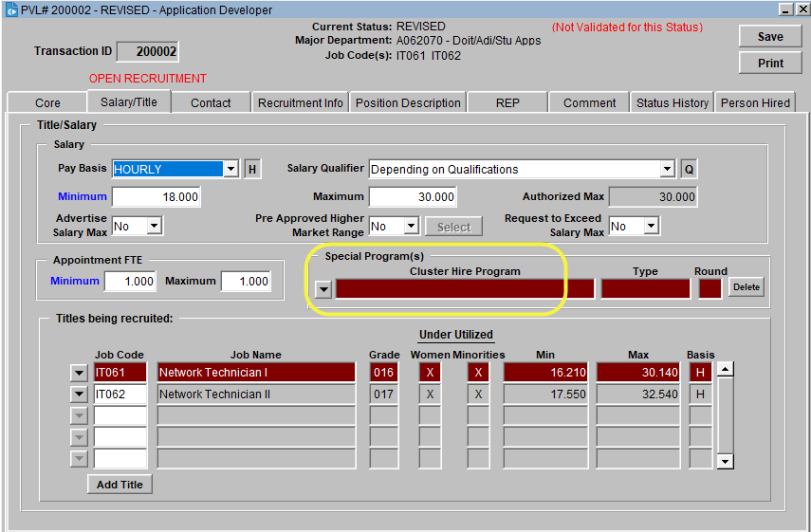Click the Q button beside Salary Qualifier
This screenshot has height=532, width=811.
[x=689, y=169]
